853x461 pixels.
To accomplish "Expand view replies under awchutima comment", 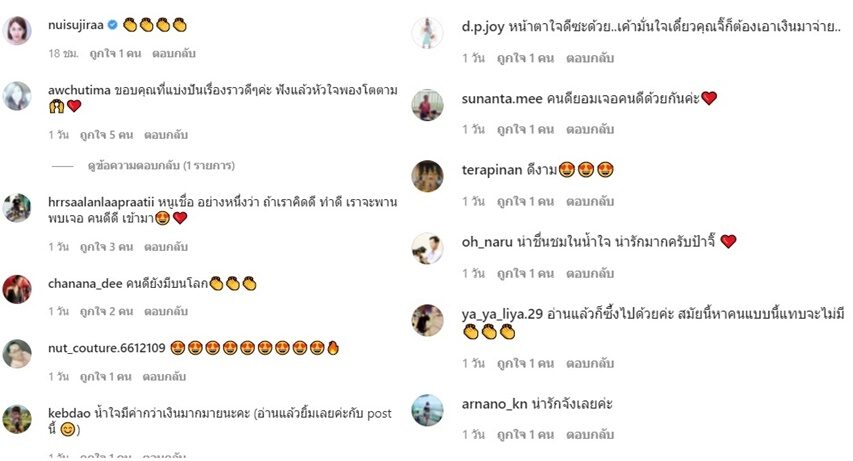I will click(161, 165).
